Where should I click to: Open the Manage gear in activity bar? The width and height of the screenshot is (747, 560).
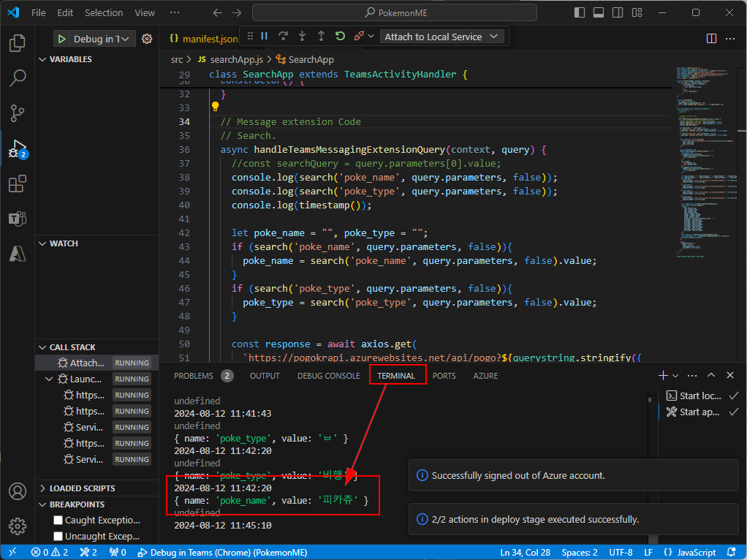tap(18, 526)
